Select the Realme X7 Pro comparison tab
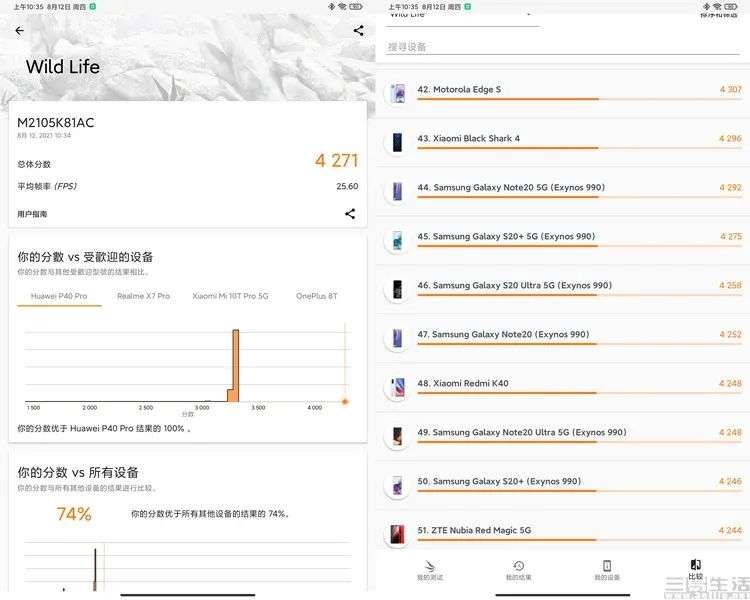750x600 pixels. click(143, 296)
